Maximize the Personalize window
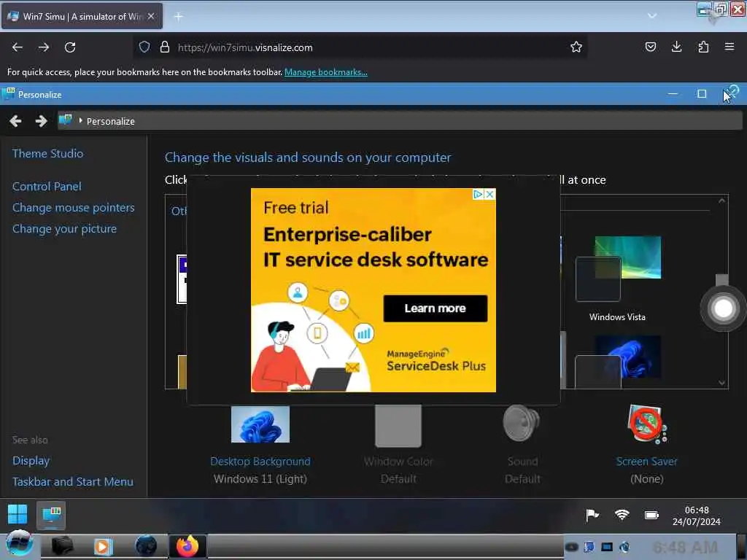The height and width of the screenshot is (560, 747). [x=701, y=94]
